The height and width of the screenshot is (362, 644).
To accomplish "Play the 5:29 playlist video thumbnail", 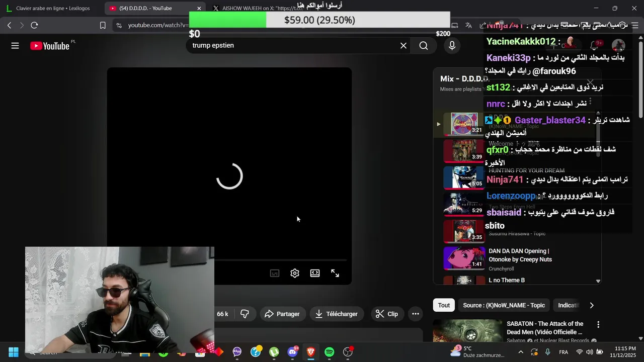I will (463, 204).
